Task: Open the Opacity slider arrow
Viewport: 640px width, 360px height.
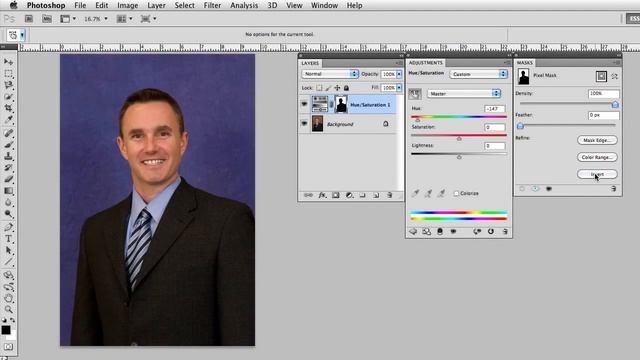Action: point(399,74)
